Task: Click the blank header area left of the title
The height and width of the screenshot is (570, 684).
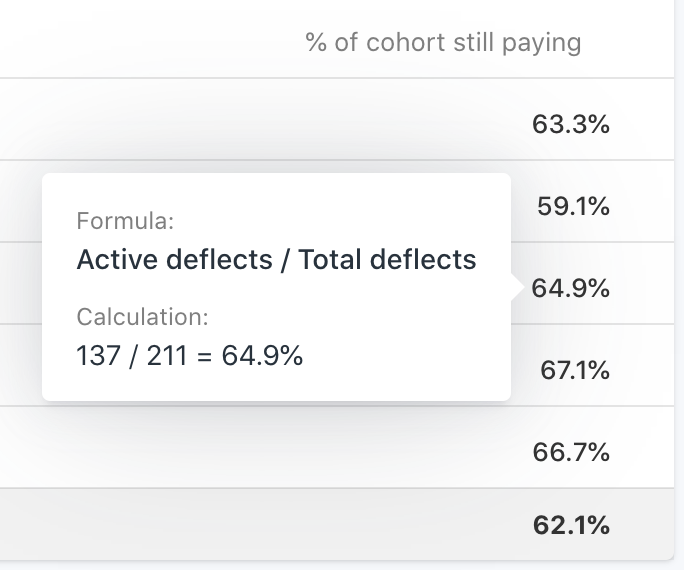Action: point(150,43)
